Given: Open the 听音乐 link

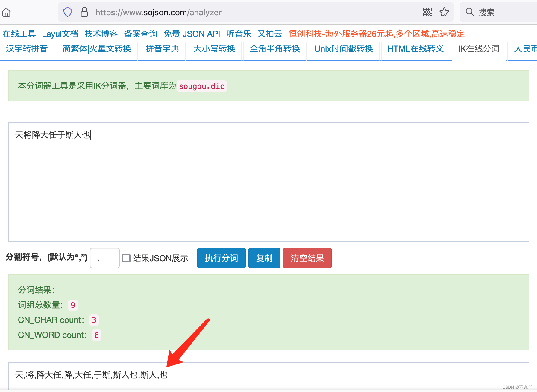Looking at the screenshot, I should tap(239, 34).
